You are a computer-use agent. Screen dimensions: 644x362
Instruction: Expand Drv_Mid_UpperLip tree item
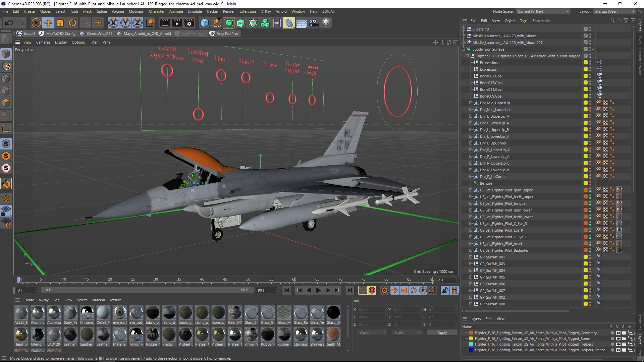click(x=471, y=103)
